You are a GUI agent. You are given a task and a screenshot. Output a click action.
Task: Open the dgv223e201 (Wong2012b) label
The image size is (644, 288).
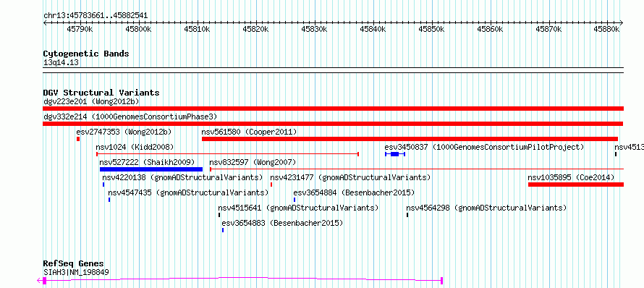(91, 101)
